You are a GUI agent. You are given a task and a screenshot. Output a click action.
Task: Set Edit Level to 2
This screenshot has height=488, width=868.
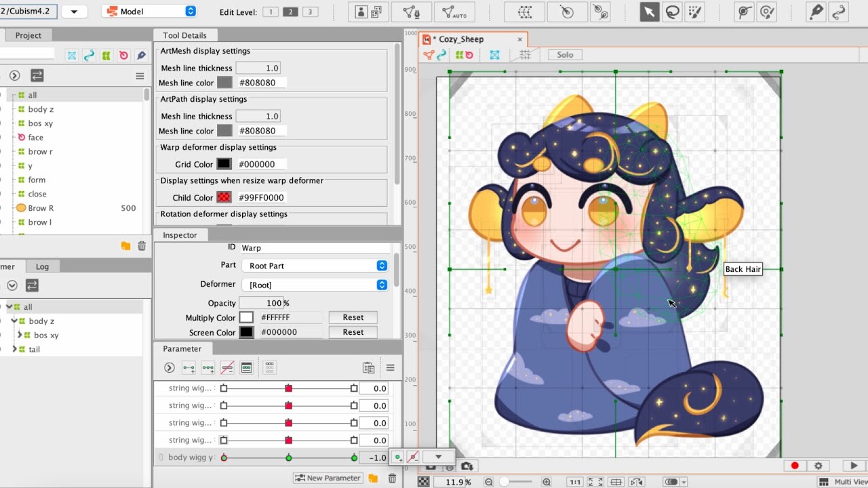[290, 12]
